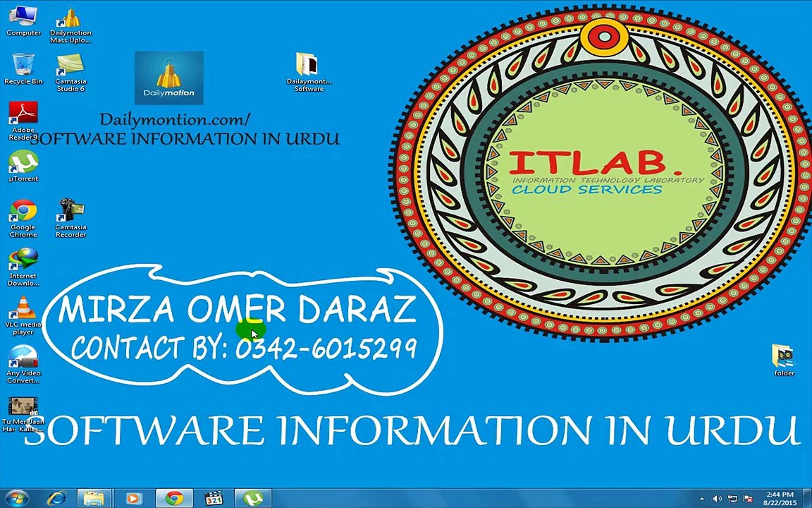Select the Camtasia Studio 6 shortcut

point(70,73)
